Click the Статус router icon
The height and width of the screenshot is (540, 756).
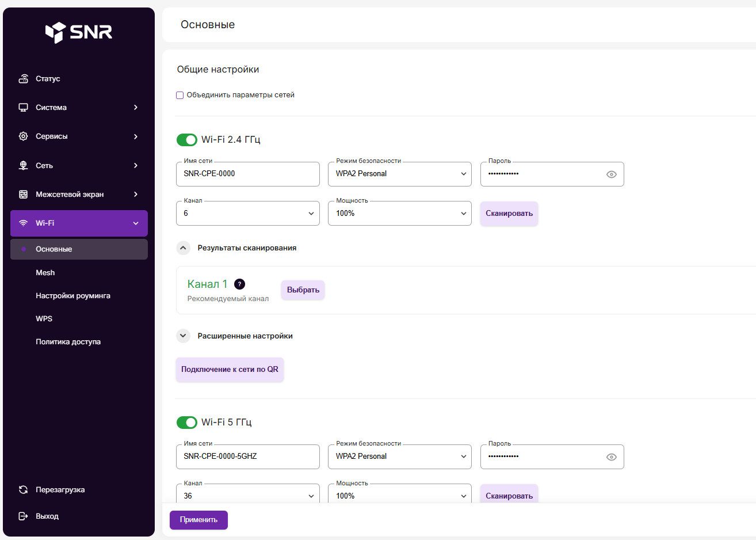click(24, 79)
